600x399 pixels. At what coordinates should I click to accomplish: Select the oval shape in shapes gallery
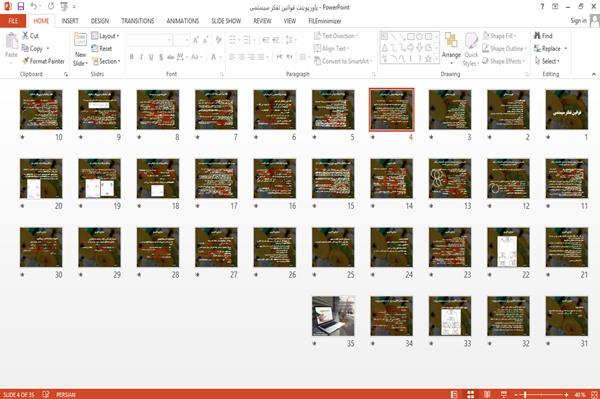[419, 37]
